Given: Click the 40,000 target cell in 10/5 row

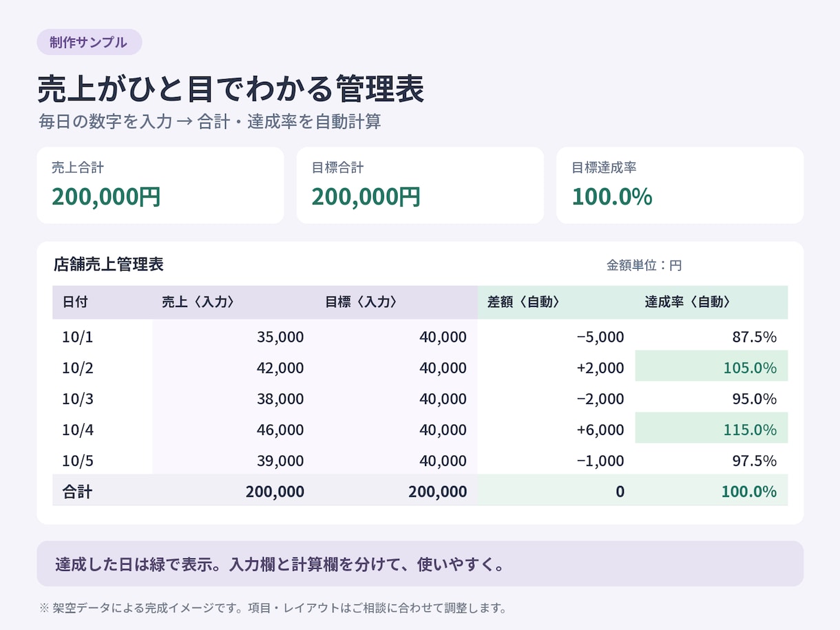Looking at the screenshot, I should tap(396, 461).
